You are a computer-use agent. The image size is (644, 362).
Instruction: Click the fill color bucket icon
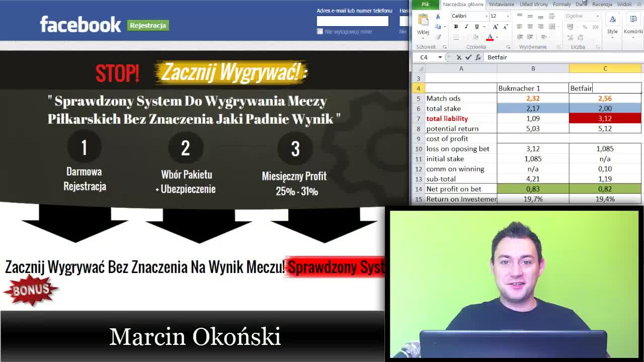[x=475, y=37]
